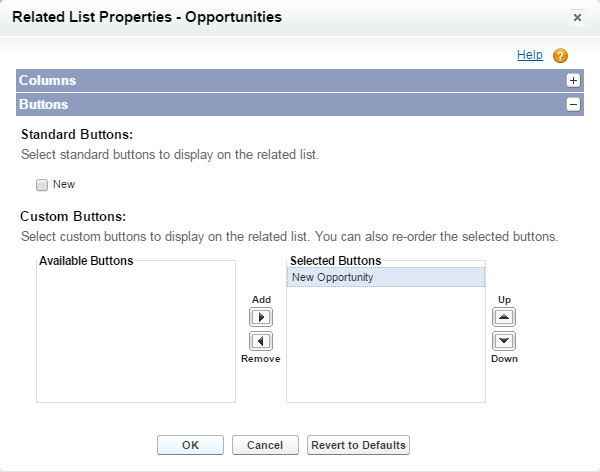Viewport: 600px width, 472px height.
Task: Click the dialog title 'Related List Properties - Opportunities'
Action: point(147,17)
